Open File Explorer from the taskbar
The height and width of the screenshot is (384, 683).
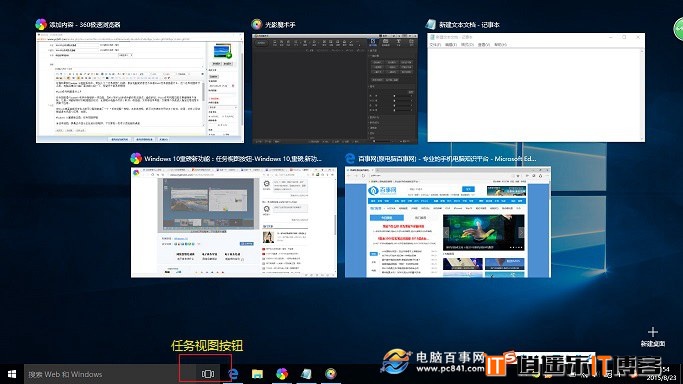257,374
